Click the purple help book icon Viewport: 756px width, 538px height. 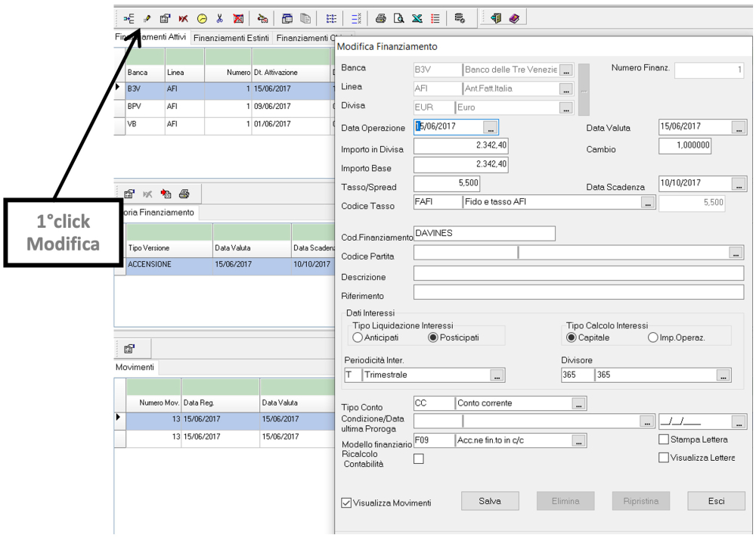pos(514,18)
